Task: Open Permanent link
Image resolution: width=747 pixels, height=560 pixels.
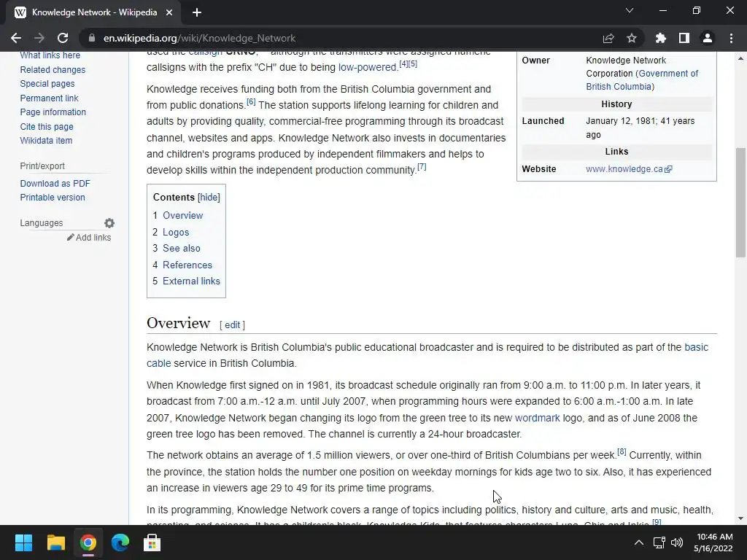Action: pos(49,98)
